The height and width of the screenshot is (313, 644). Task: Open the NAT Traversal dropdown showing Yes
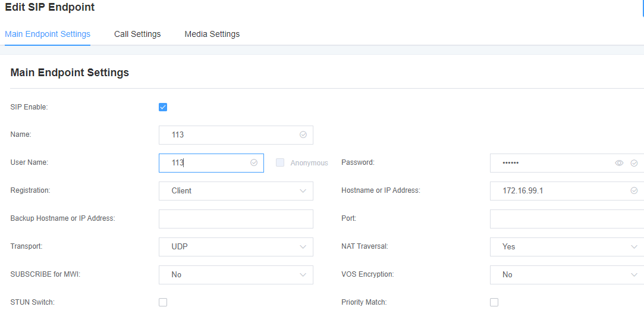(x=567, y=247)
